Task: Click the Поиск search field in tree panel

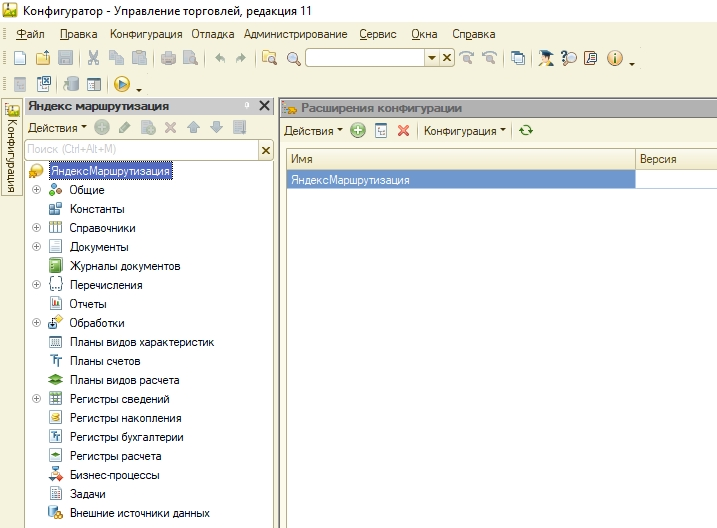Action: [140, 149]
